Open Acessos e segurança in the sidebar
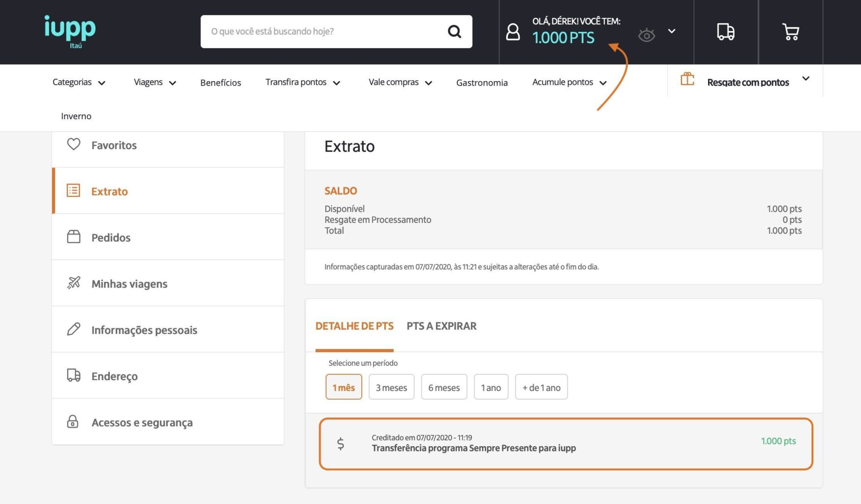The width and height of the screenshot is (861, 504). tap(168, 422)
